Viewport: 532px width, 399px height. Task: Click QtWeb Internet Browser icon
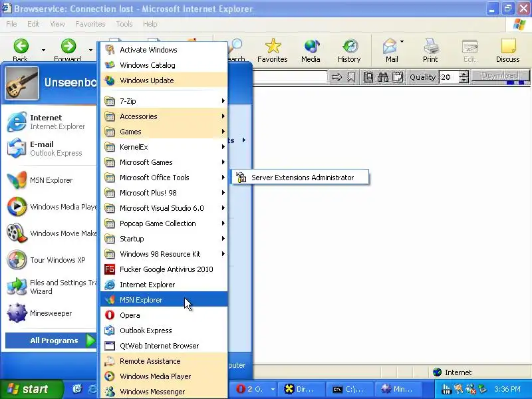tap(110, 346)
